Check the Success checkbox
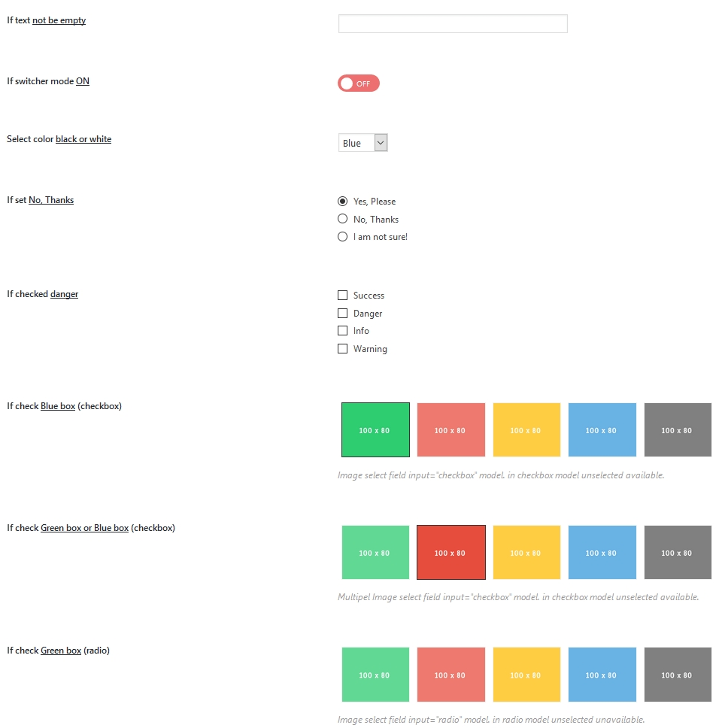The height and width of the screenshot is (728, 725). 343,296
